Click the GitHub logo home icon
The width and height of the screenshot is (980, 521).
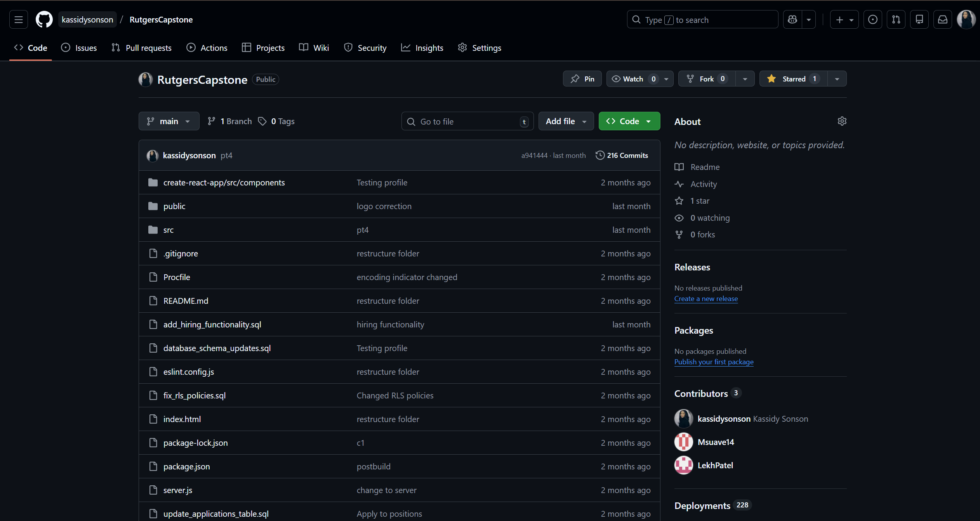(44, 19)
